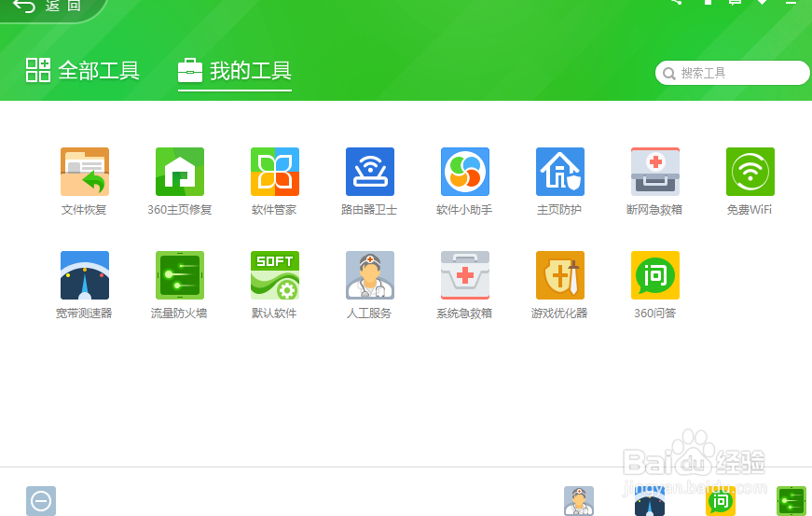Switch to 全部工具 tab
Viewport: 812px width, 516px height.
point(82,71)
